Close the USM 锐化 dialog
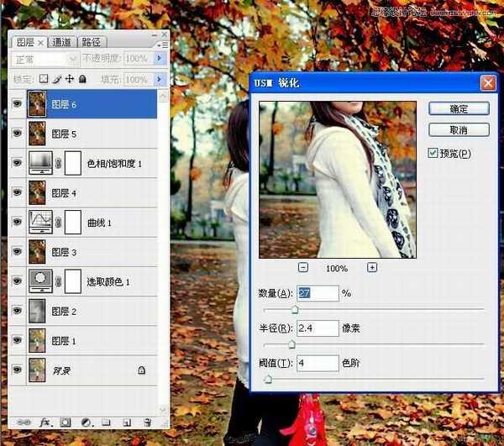 [x=488, y=83]
